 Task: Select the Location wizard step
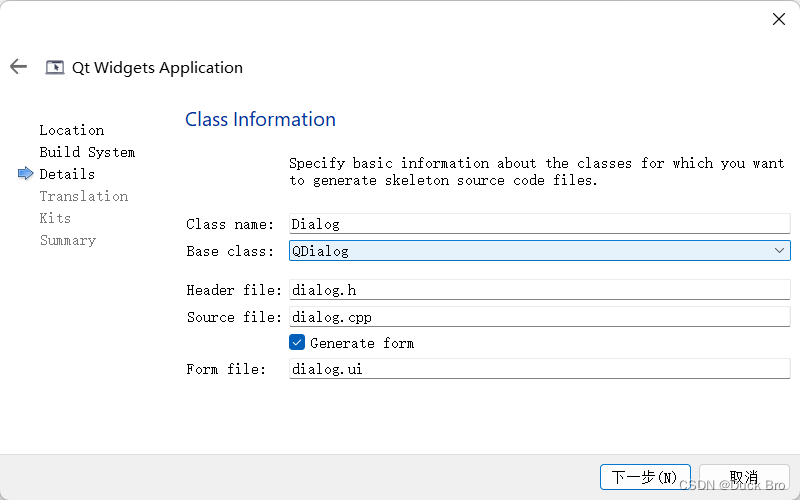pos(71,130)
